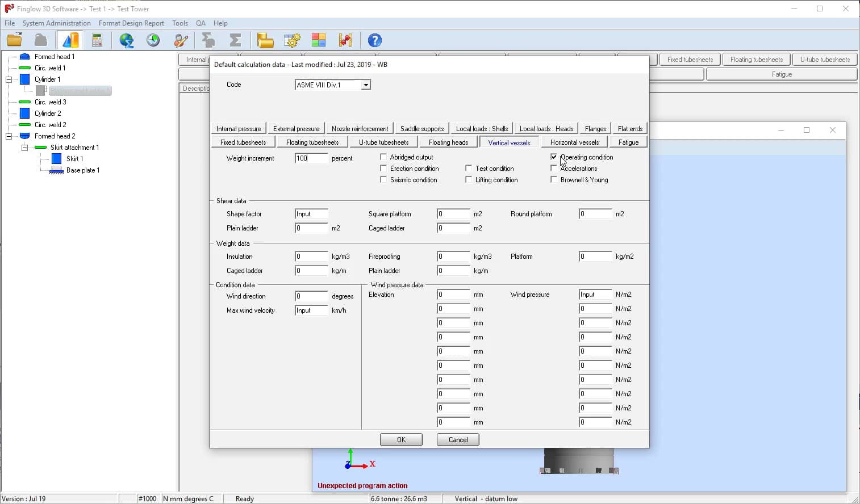Enable the Seismic condition checkbox

coord(383,180)
